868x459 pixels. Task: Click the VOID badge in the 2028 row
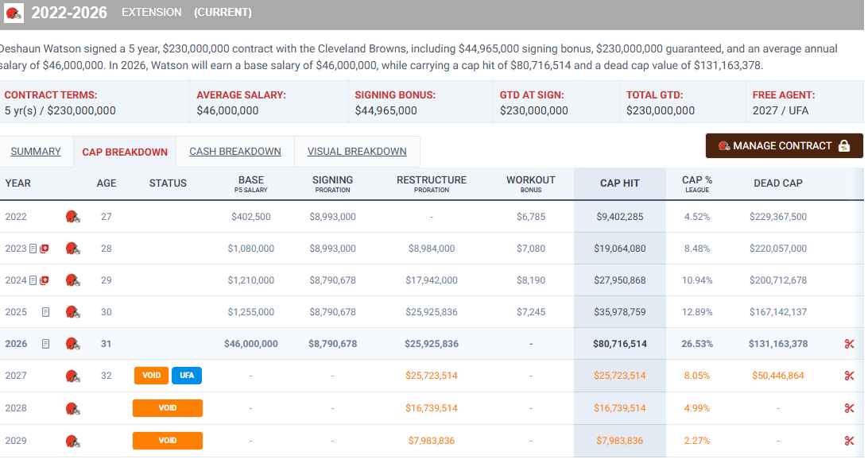[x=168, y=408]
